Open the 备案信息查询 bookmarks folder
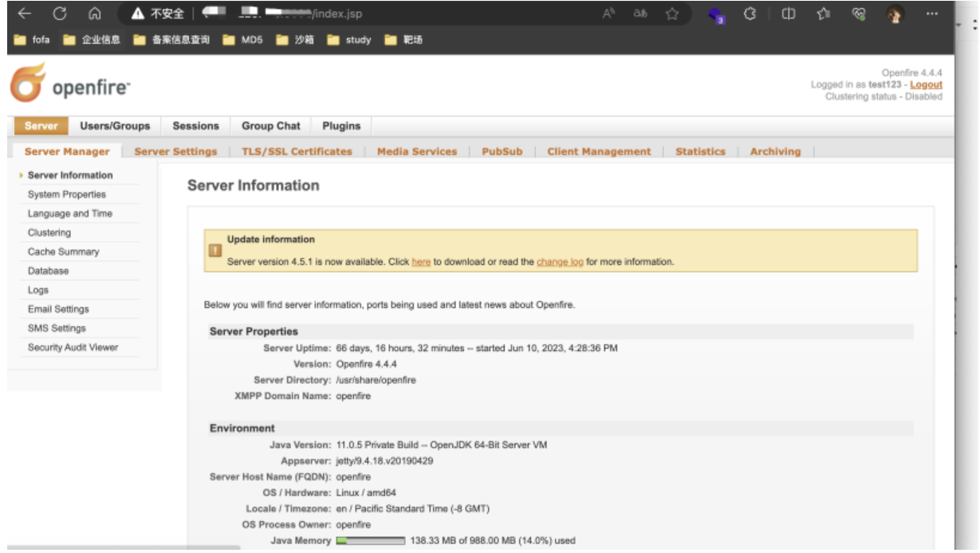980x553 pixels. coord(171,40)
